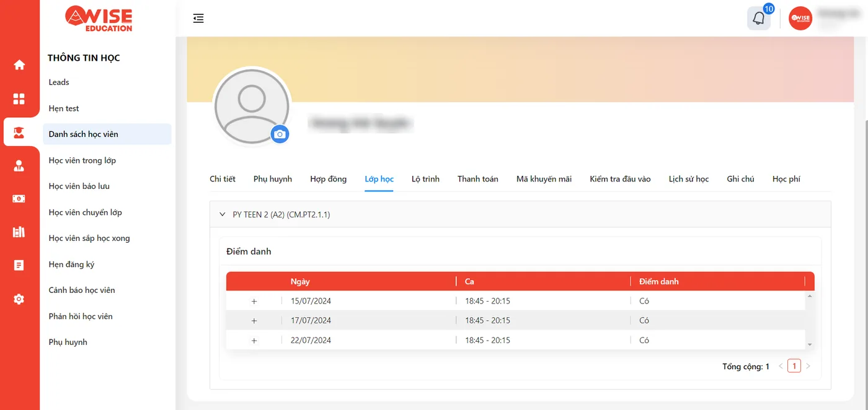Switch to the Chi tiết tab

click(223, 179)
